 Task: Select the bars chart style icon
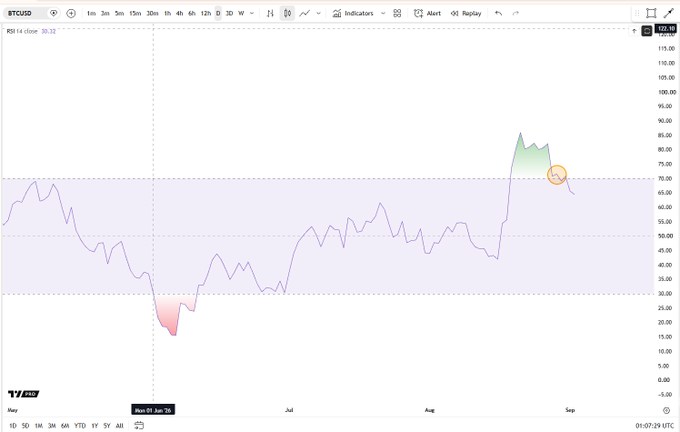tap(270, 13)
